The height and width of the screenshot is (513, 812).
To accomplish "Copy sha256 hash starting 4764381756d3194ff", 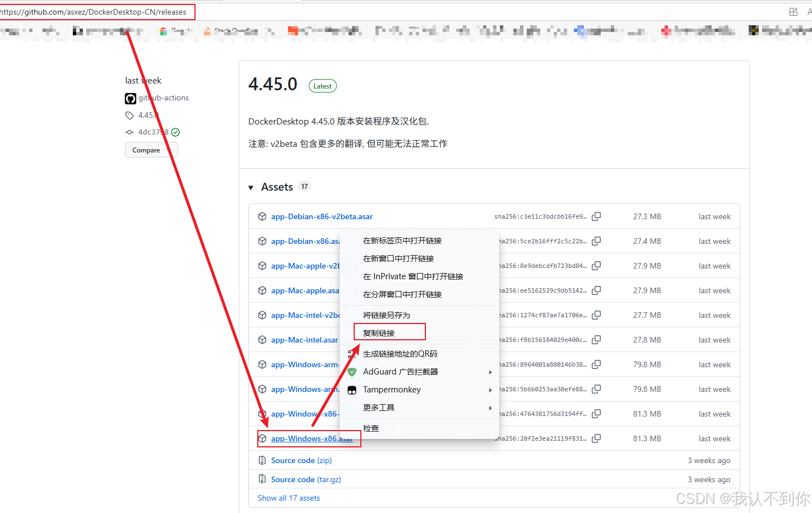I will coord(596,414).
